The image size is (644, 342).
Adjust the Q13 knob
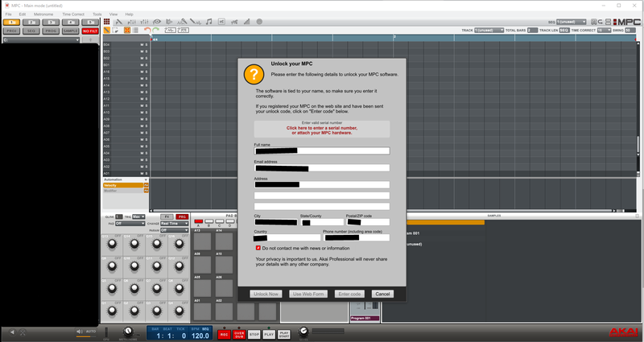coord(112,244)
